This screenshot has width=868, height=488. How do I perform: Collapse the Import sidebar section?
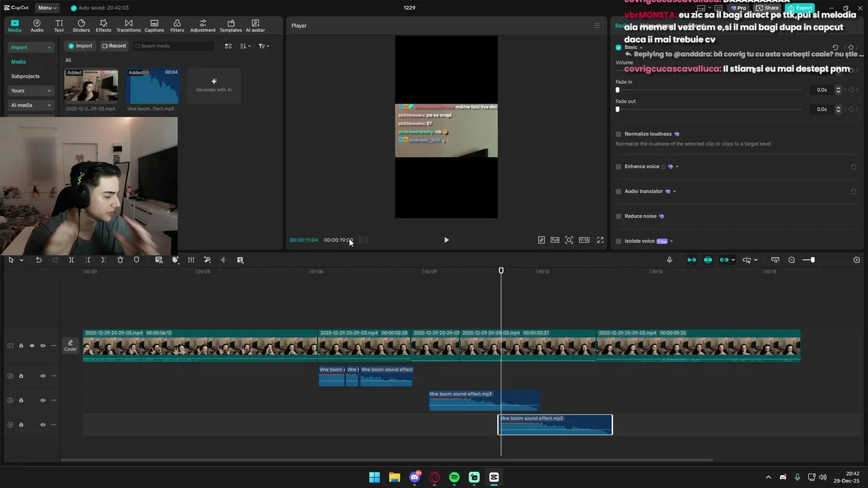click(x=49, y=47)
